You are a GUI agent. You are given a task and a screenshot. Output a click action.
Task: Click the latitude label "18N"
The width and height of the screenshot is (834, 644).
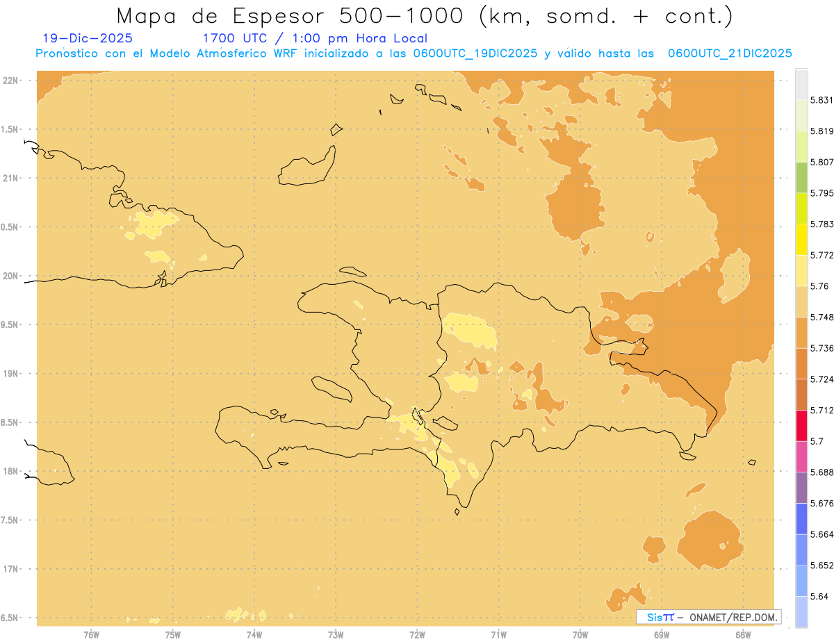point(10,471)
